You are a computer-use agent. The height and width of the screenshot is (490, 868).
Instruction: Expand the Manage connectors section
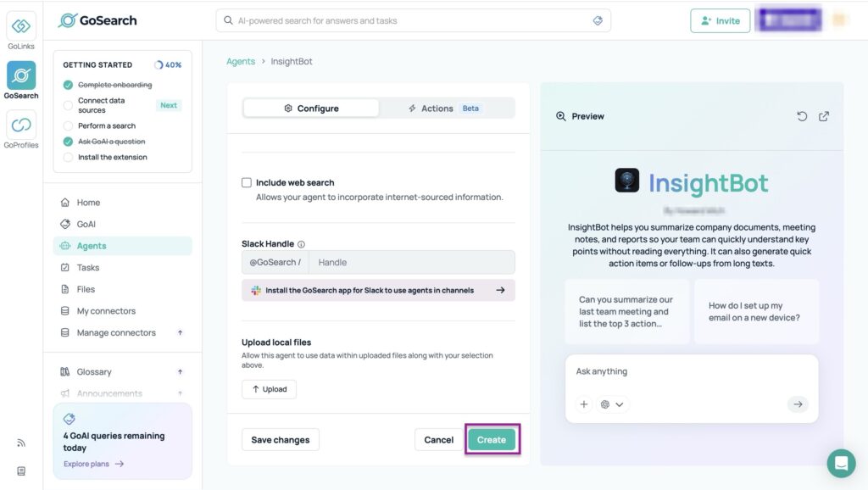(178, 331)
